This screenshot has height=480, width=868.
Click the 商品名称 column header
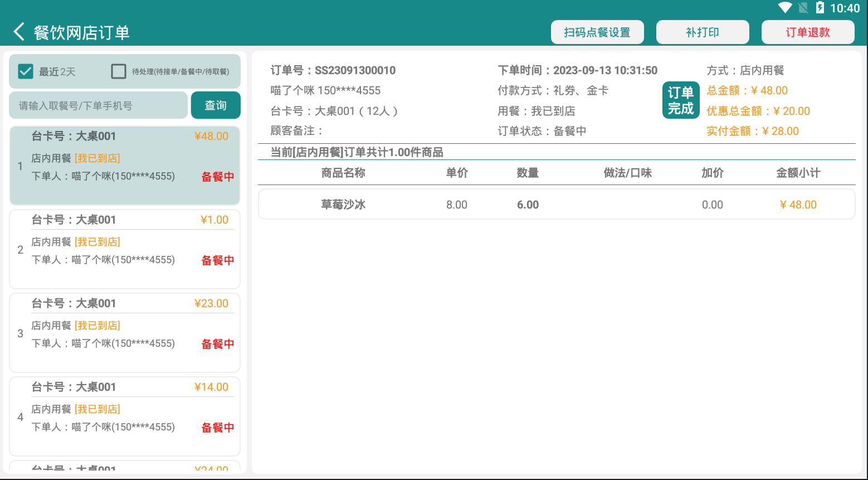tap(343, 173)
